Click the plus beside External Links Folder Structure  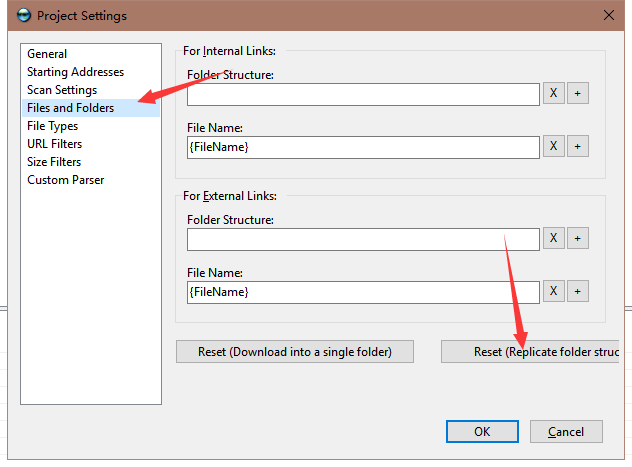(x=578, y=238)
